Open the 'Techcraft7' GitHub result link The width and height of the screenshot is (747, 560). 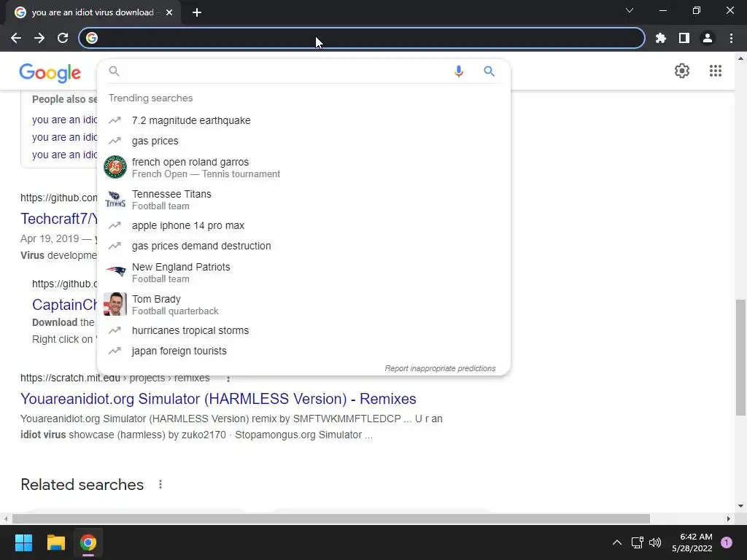click(x=58, y=219)
